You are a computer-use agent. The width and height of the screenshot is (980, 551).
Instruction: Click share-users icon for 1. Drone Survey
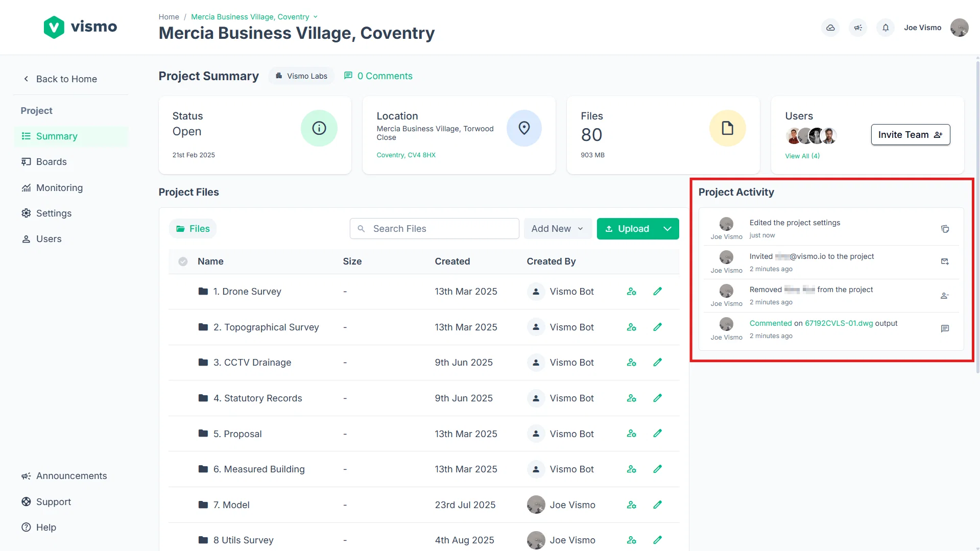coord(632,292)
